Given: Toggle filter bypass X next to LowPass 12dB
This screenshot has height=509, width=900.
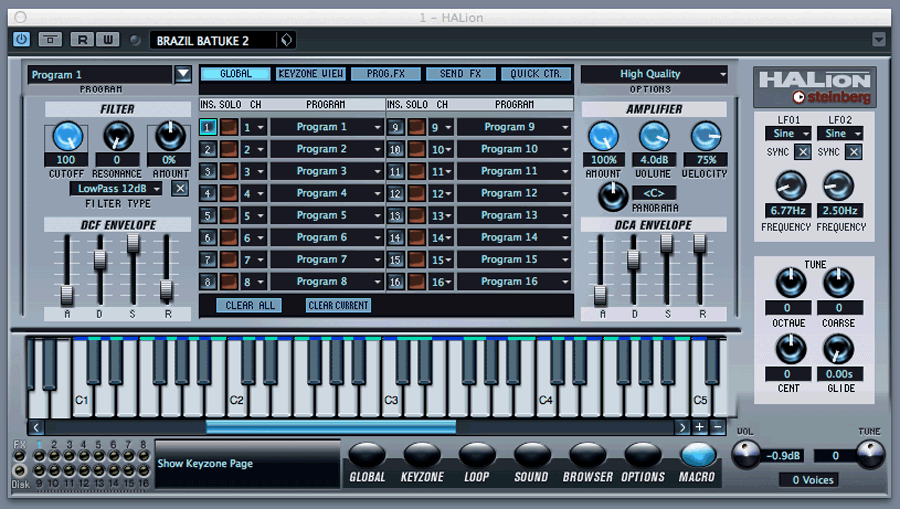Looking at the screenshot, I should (x=180, y=188).
